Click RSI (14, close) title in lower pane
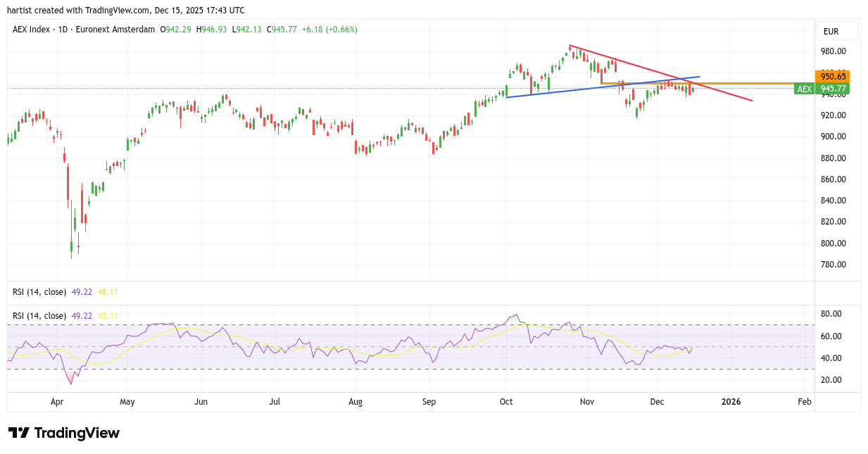 point(39,316)
